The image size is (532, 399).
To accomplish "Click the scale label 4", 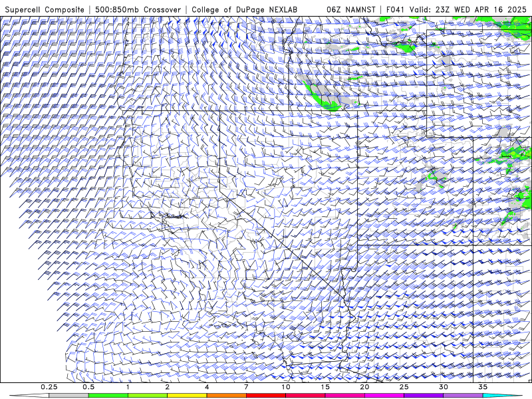I will click(x=207, y=387).
